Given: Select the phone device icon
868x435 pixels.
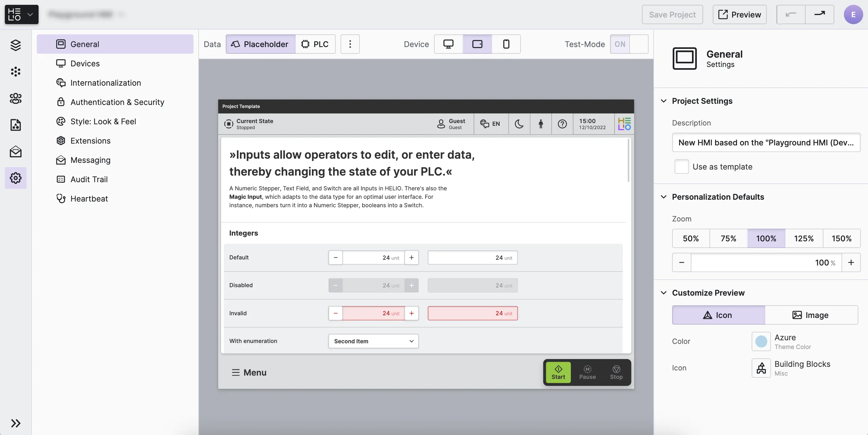Looking at the screenshot, I should click(x=506, y=44).
